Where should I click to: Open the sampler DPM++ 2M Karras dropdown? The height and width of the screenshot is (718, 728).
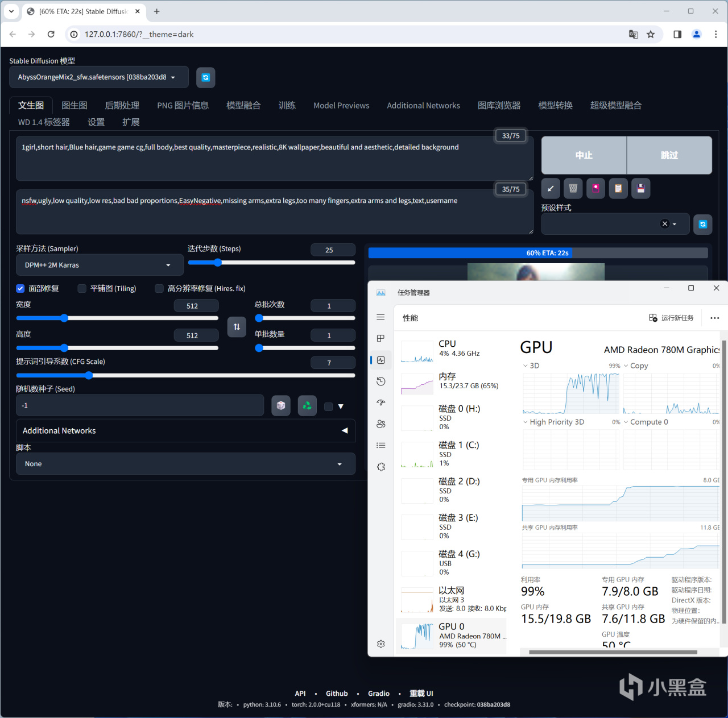pyautogui.click(x=100, y=265)
